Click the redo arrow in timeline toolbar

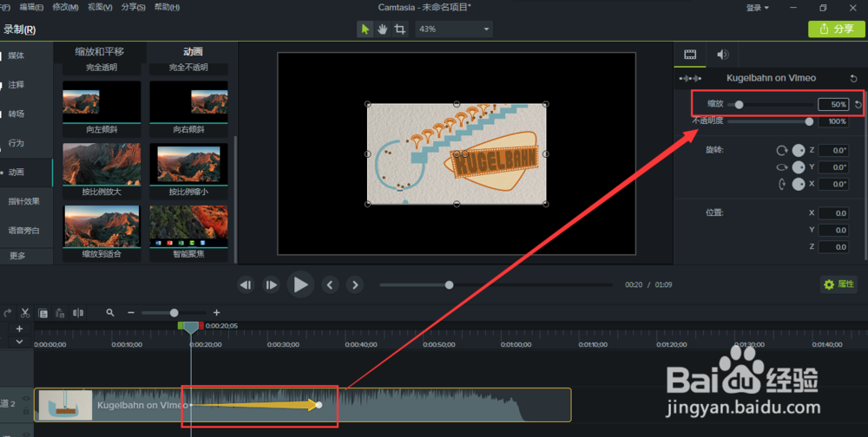tap(8, 312)
